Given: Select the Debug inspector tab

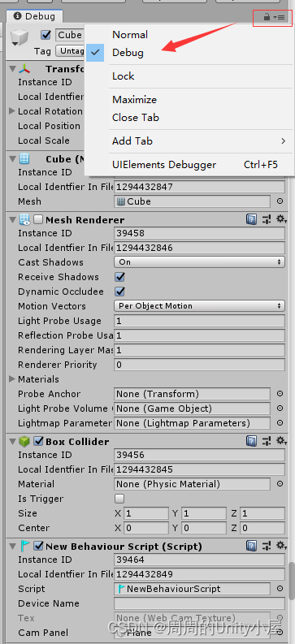Looking at the screenshot, I should [x=34, y=16].
